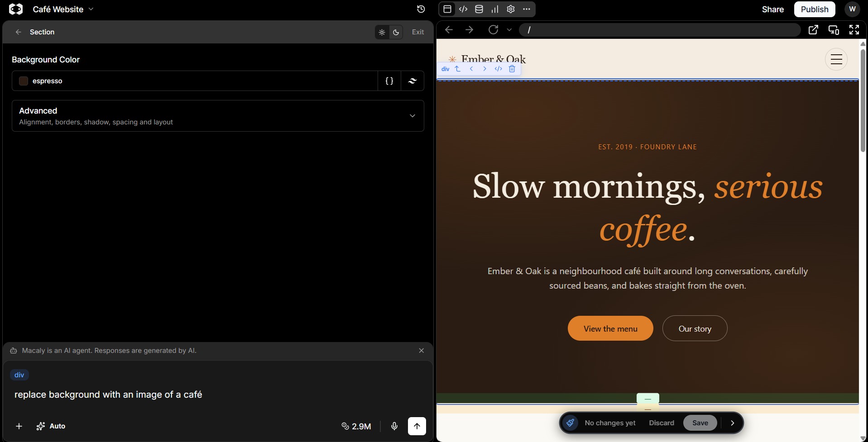
Task: Open the preview in a new tab
Action: pyautogui.click(x=813, y=30)
